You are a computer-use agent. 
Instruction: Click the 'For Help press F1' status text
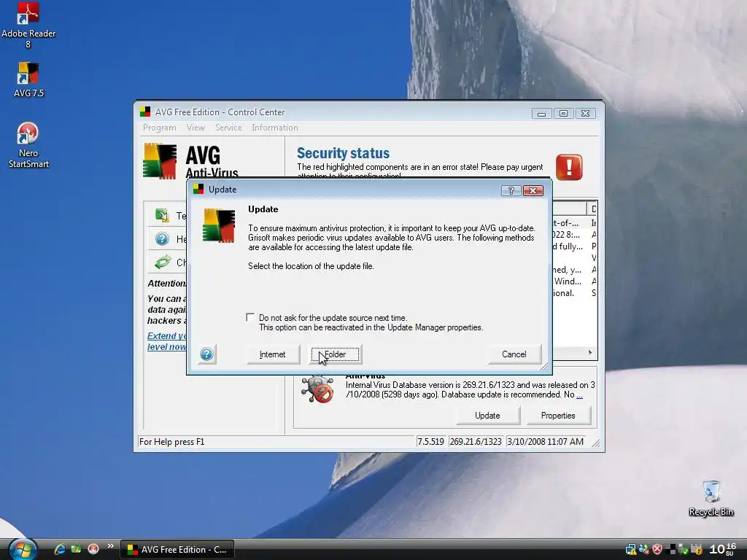click(172, 441)
